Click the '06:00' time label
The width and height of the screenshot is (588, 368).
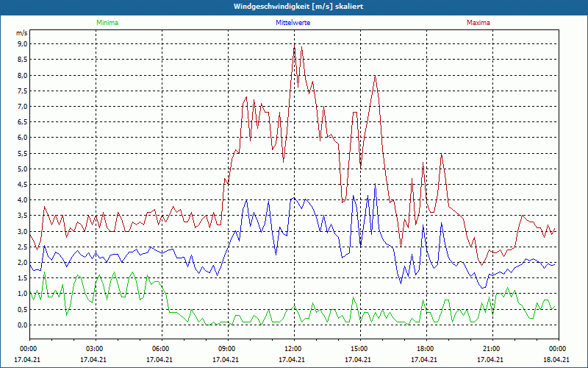click(162, 349)
